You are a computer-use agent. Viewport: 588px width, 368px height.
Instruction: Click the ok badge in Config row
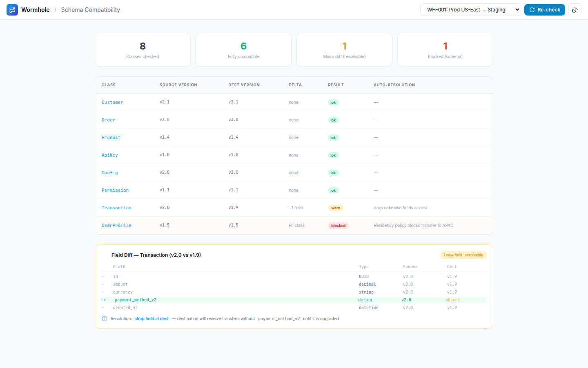333,173
